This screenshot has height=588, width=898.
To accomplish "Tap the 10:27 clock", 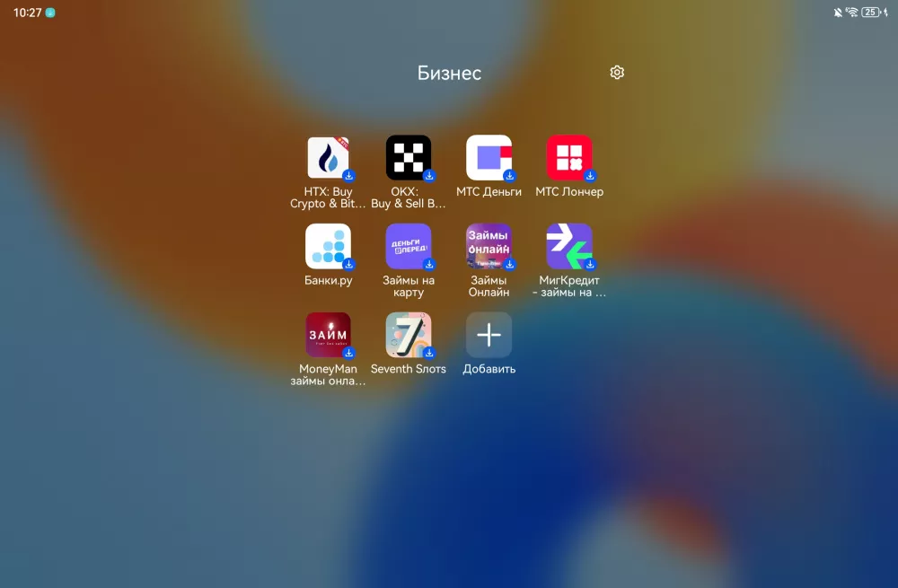I will pos(27,13).
